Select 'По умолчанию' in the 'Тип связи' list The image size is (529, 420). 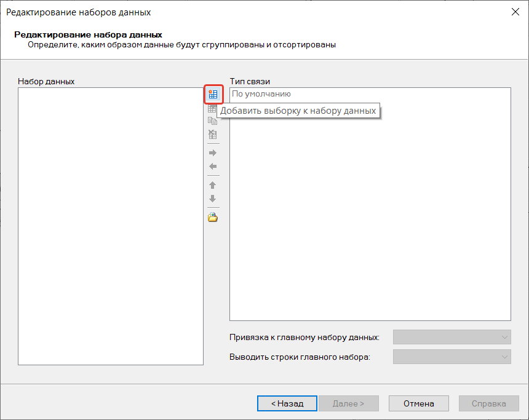pyautogui.click(x=261, y=94)
